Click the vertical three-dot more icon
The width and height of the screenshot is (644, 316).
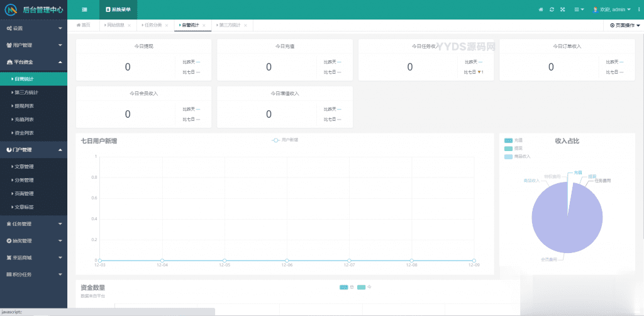point(640,9)
